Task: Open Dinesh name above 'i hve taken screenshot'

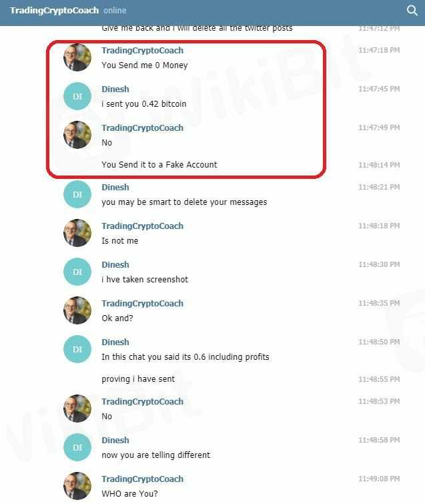Action: [115, 264]
